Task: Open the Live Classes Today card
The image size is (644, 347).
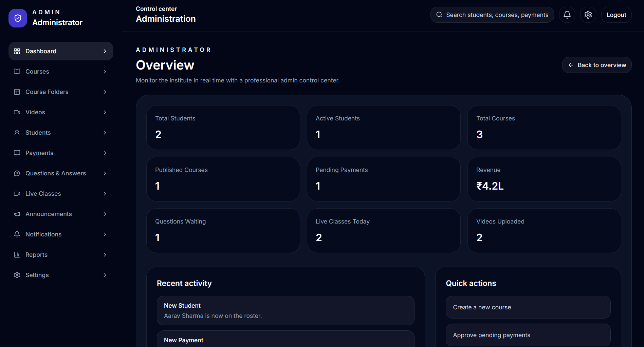Action: pyautogui.click(x=384, y=231)
